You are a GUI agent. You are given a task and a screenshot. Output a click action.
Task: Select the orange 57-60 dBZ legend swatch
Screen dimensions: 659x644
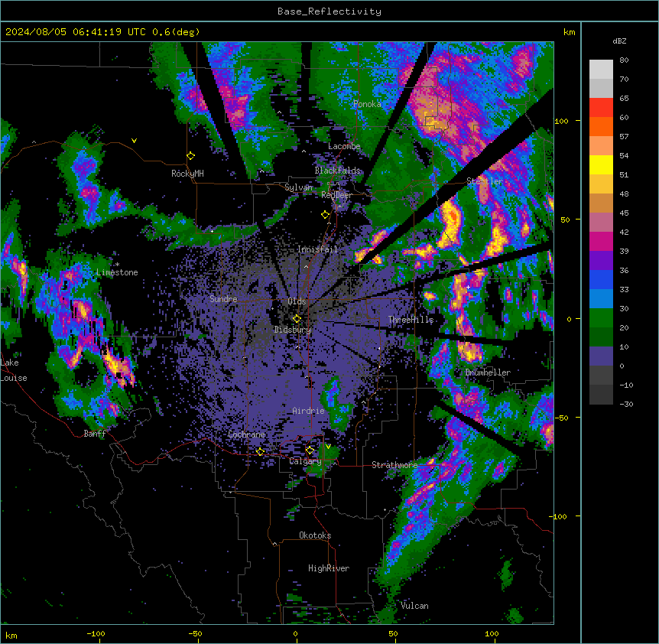point(601,127)
